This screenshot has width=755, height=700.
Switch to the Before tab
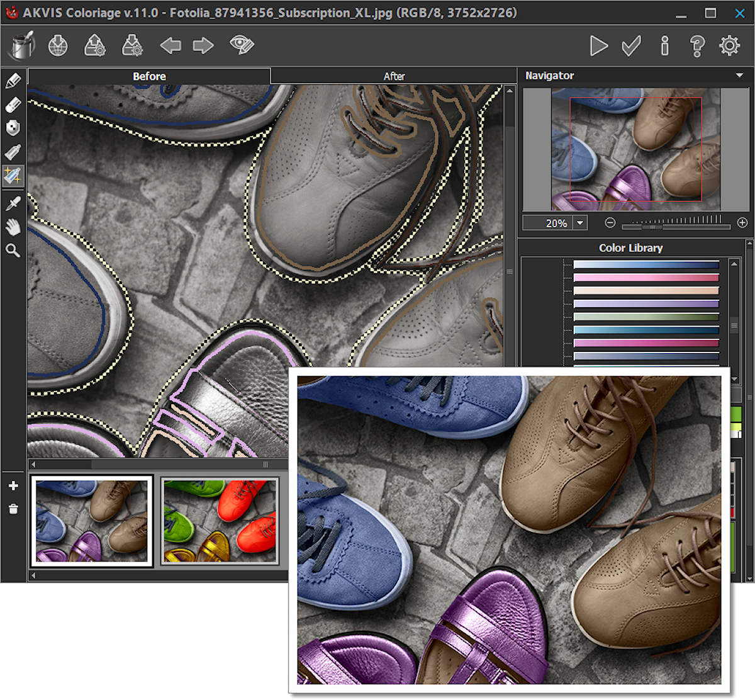[149, 76]
